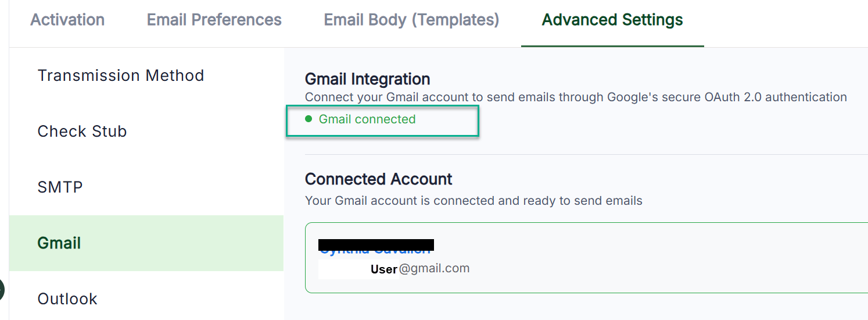868x320 pixels.
Task: Switch to the Activation tab
Action: pyautogui.click(x=67, y=20)
